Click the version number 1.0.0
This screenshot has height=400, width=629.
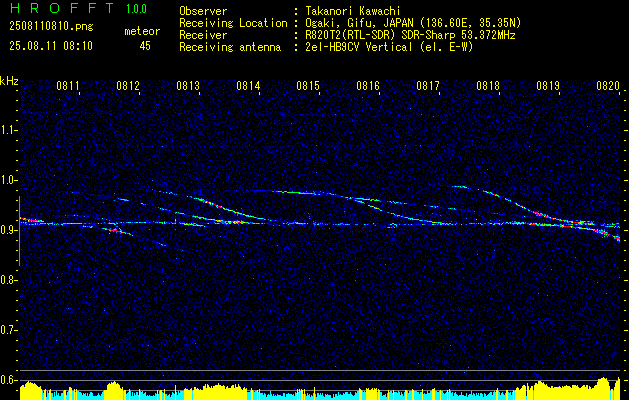pyautogui.click(x=136, y=8)
